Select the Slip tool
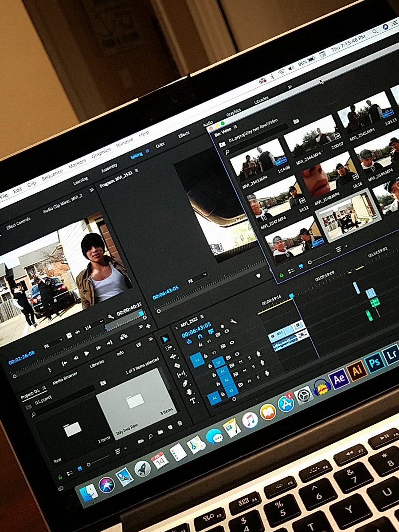The width and height of the screenshot is (399, 532). 181,374
